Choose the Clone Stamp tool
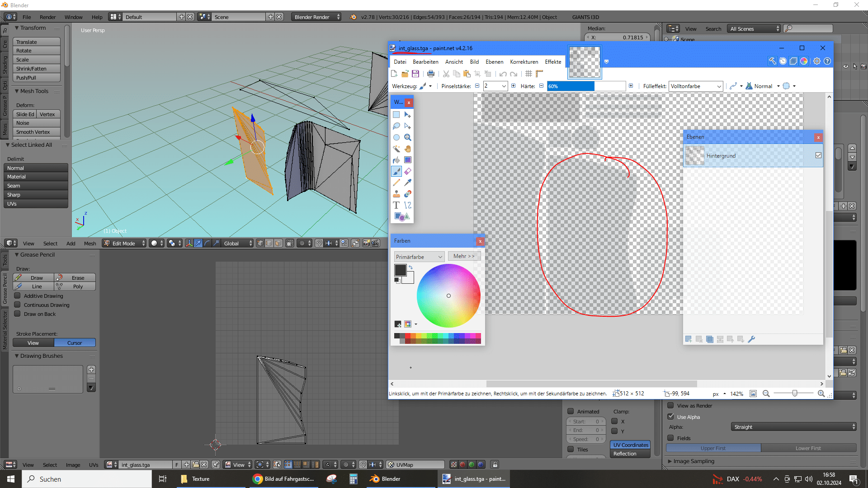868x488 pixels. pyautogui.click(x=396, y=194)
